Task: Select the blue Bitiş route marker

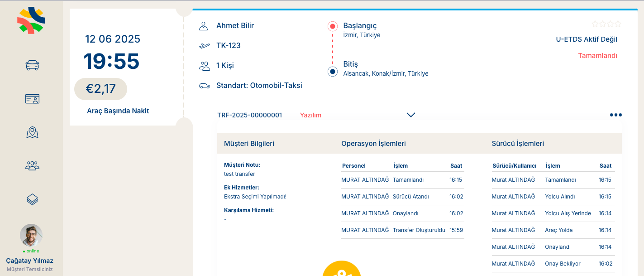Action: point(333,72)
